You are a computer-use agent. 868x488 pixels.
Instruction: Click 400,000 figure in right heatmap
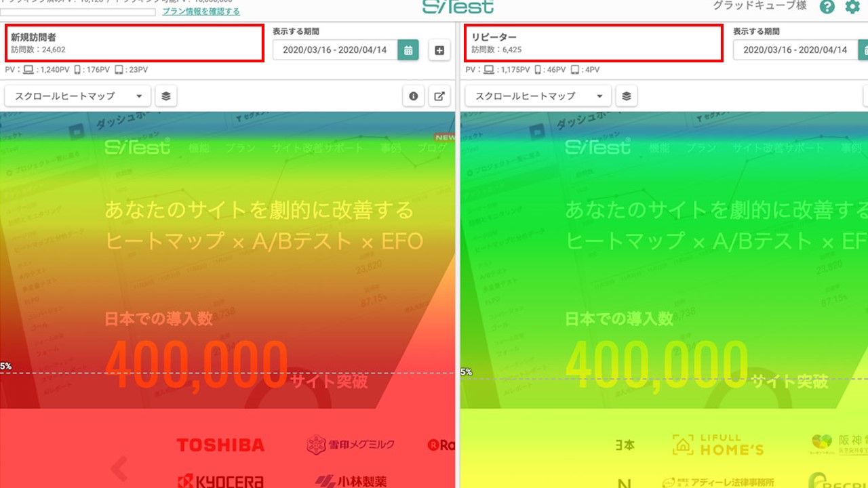[656, 365]
